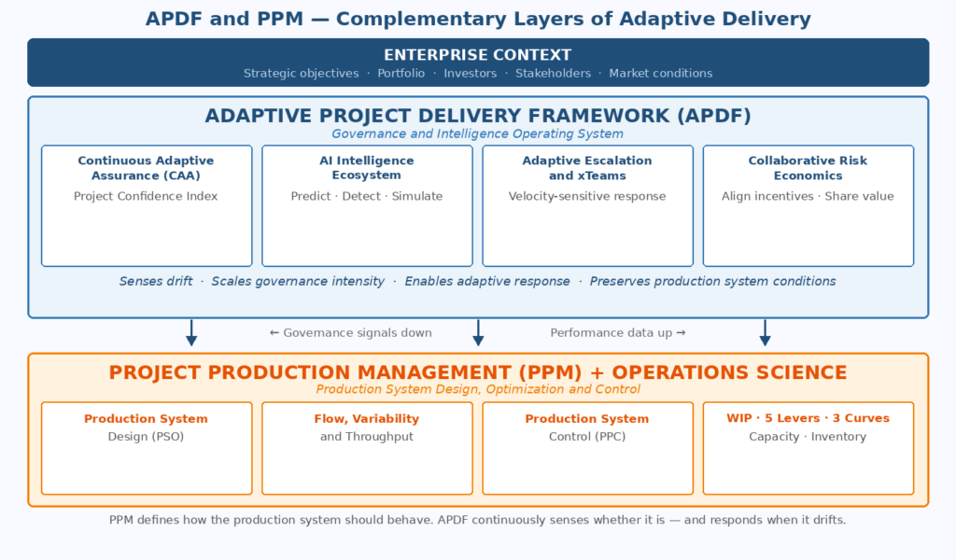This screenshot has height=560, width=956.
Task: Click 'Scales governance intensity' phrase
Action: coord(298,281)
